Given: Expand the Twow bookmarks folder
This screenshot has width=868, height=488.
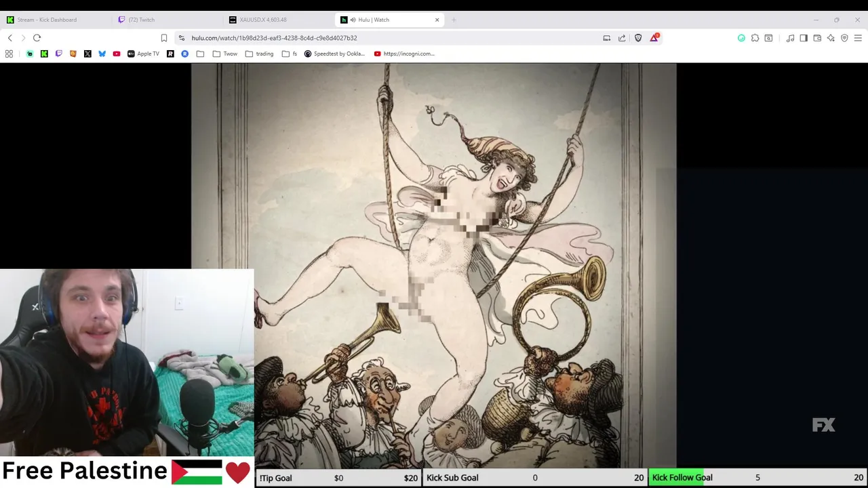Looking at the screenshot, I should (x=225, y=54).
